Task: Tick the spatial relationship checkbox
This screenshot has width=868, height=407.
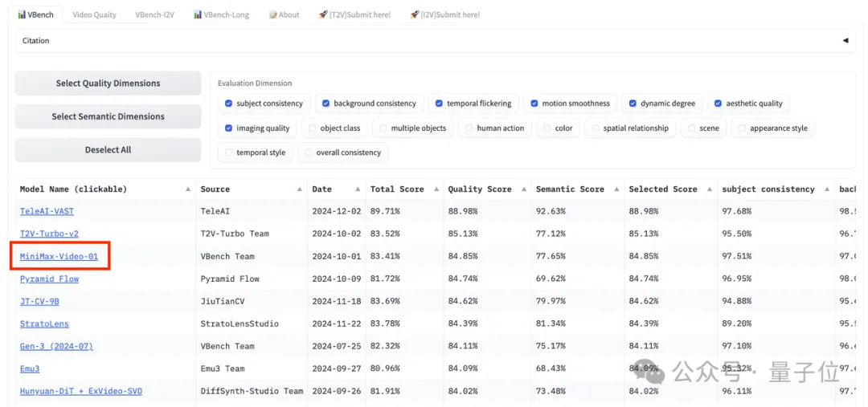Action: coord(596,128)
